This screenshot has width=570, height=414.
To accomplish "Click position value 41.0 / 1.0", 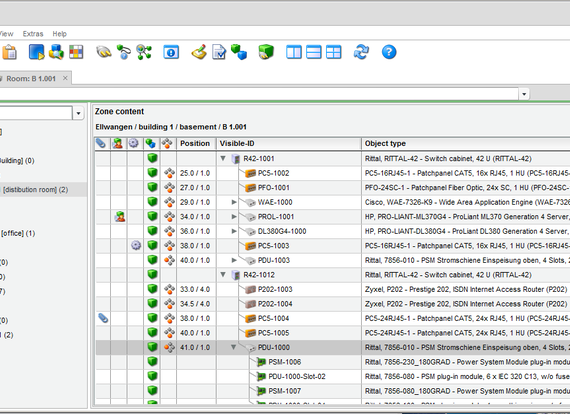I will (195, 347).
